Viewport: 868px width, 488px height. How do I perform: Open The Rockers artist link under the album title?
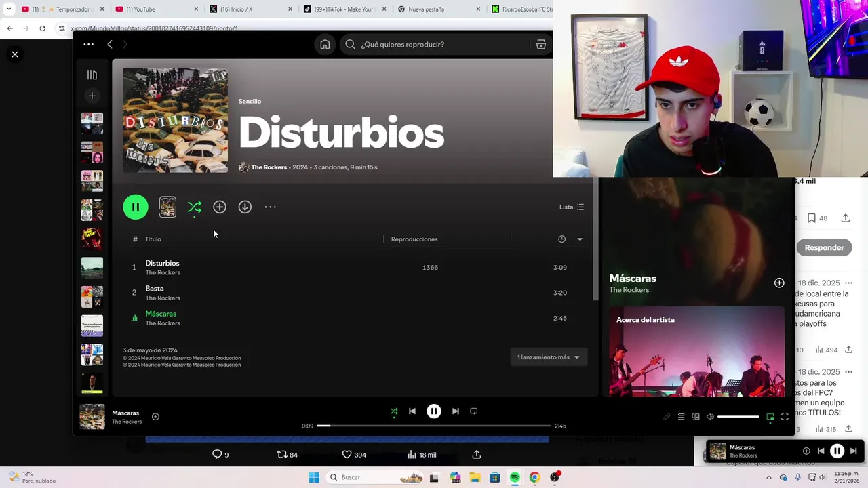[269, 167]
